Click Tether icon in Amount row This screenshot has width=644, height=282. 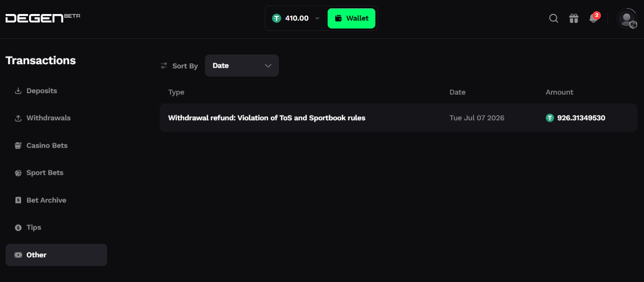550,118
